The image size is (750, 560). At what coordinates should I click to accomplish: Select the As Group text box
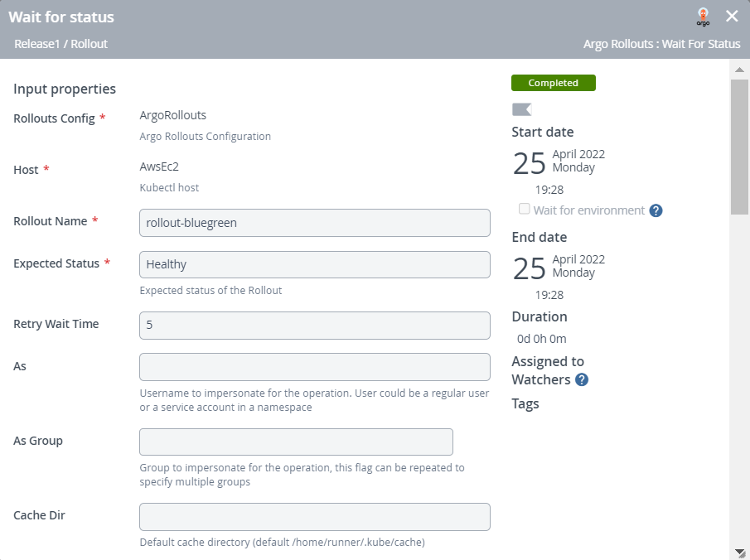[296, 442]
